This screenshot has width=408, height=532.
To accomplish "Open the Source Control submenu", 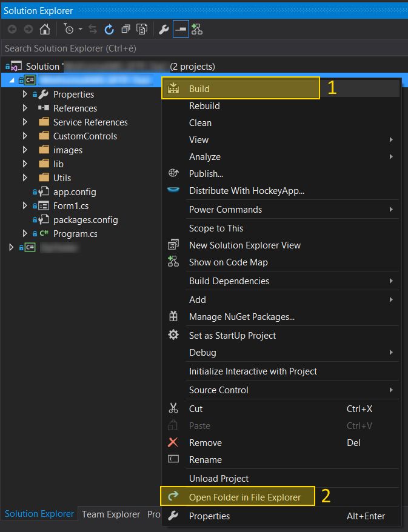I will 280,390.
